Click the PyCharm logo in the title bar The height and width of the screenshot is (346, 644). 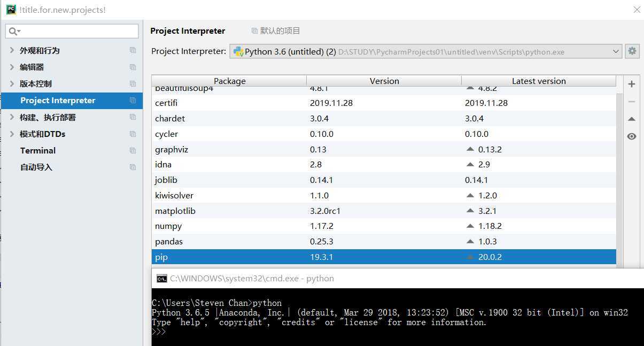(x=11, y=10)
